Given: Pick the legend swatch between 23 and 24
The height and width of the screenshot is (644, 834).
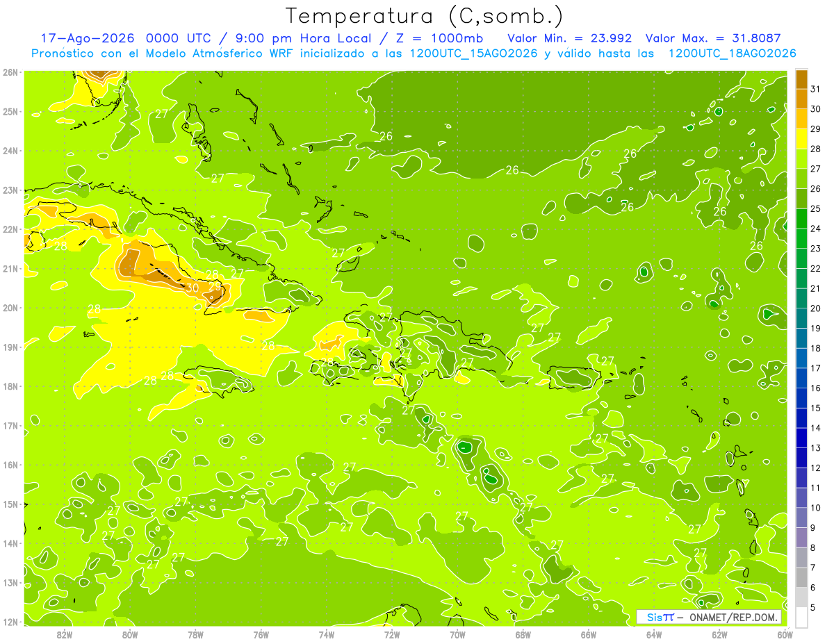Looking at the screenshot, I should coord(801,238).
